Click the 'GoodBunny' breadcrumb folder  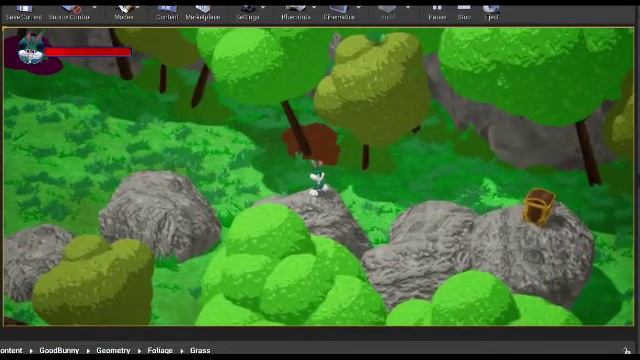tap(59, 351)
